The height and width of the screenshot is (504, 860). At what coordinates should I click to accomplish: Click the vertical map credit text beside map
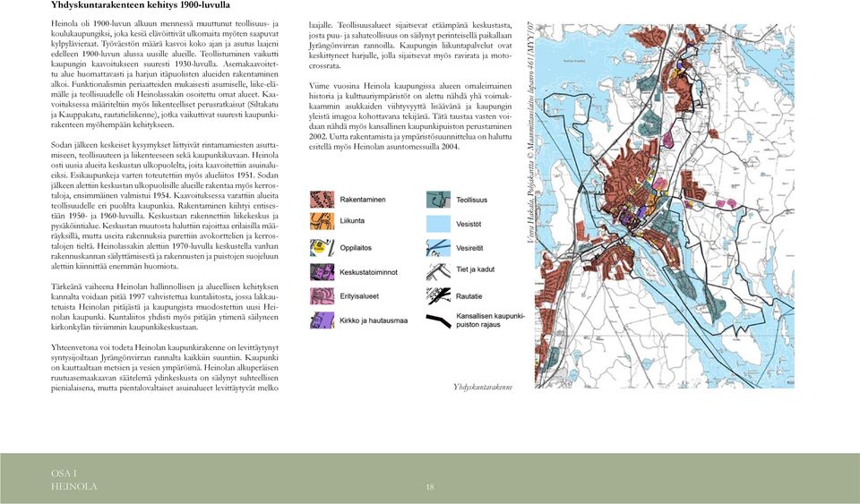tap(530, 132)
